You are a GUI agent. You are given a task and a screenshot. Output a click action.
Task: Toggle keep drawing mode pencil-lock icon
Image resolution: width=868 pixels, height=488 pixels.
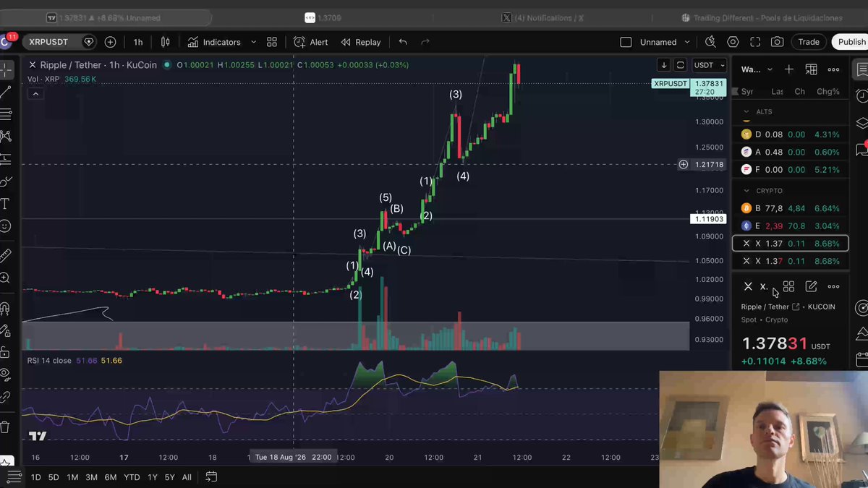[5, 331]
